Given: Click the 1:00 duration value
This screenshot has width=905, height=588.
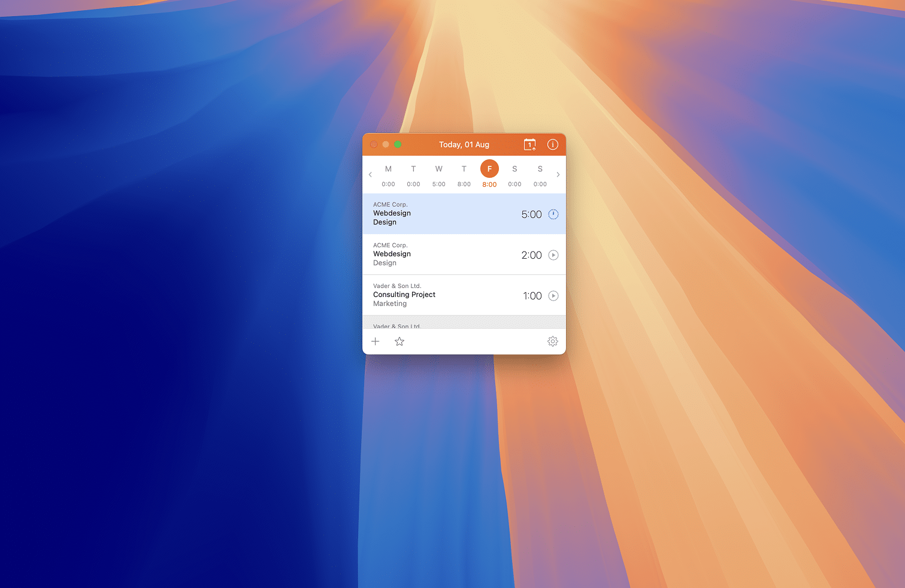Looking at the screenshot, I should pyautogui.click(x=532, y=296).
